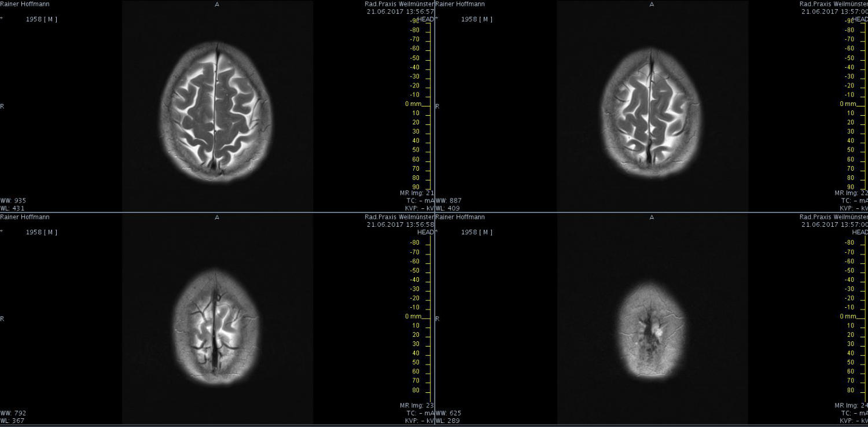Click the 80 mark at image 23's ruler bottom

(x=415, y=391)
